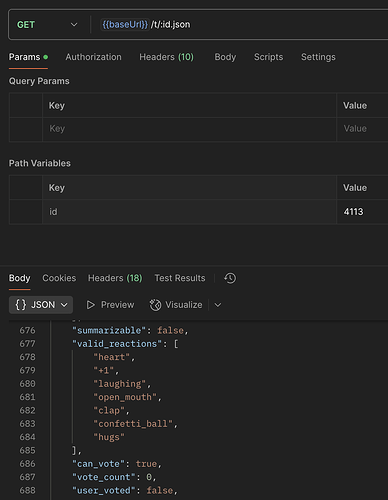This screenshot has height=500, width=388.
Task: Open the request Headers (10) tab
Action: pyautogui.click(x=166, y=57)
